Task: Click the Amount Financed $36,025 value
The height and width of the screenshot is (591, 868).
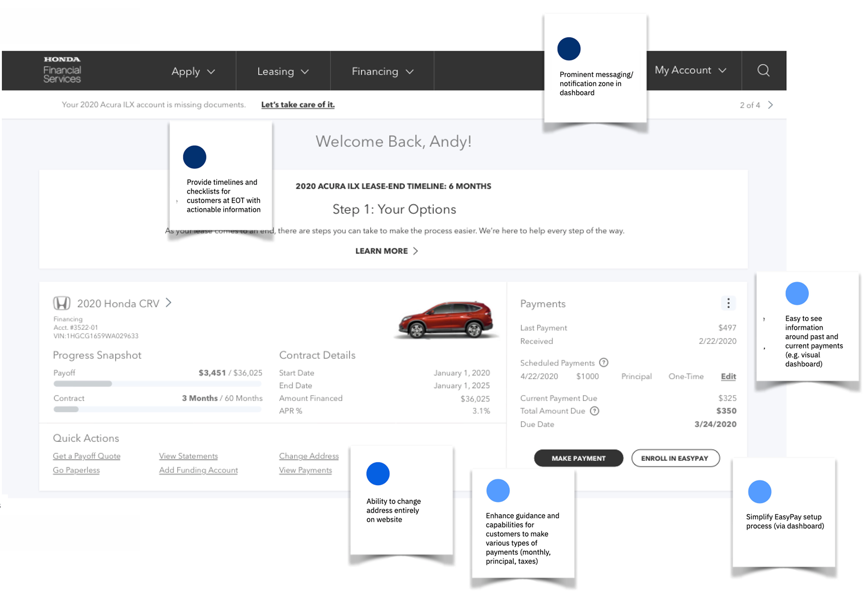Action: [x=475, y=399]
